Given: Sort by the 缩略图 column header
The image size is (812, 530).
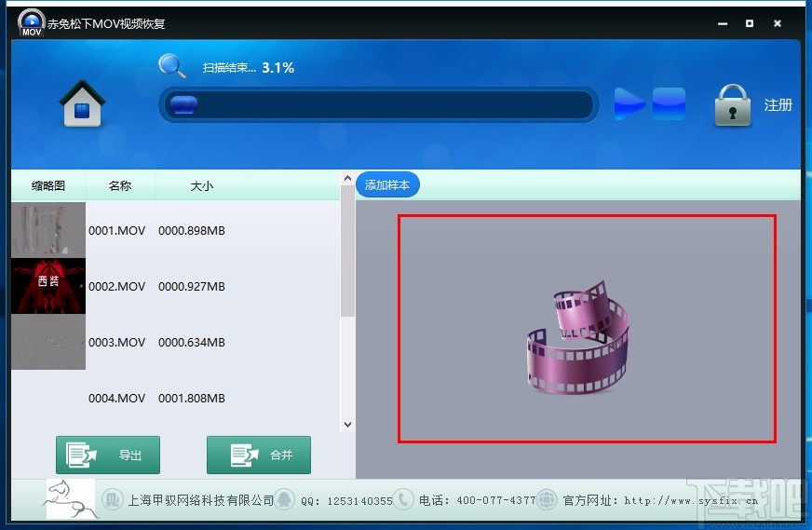Looking at the screenshot, I should click(48, 185).
